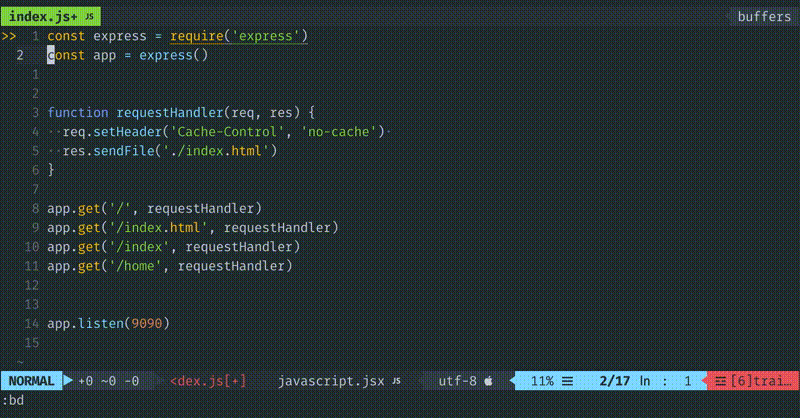Viewport: 800px width, 418px height.
Task: Click the >> sign marker on line 1
Action: click(x=10, y=36)
